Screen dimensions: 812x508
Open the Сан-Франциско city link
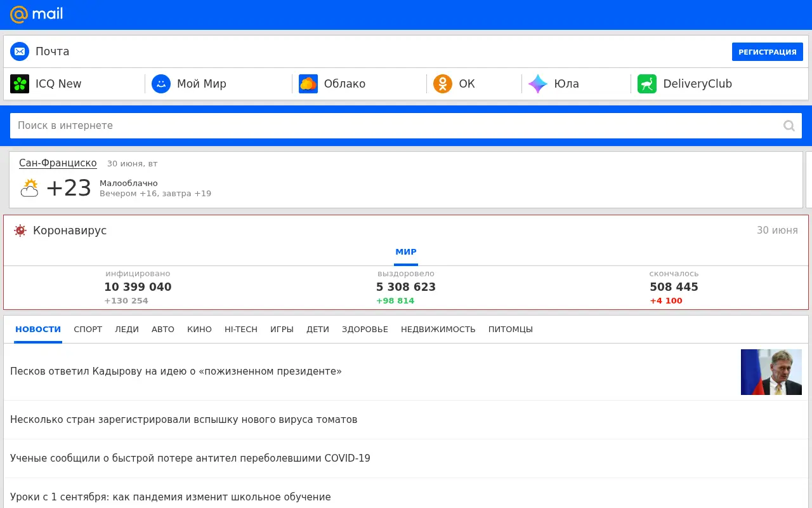(58, 163)
